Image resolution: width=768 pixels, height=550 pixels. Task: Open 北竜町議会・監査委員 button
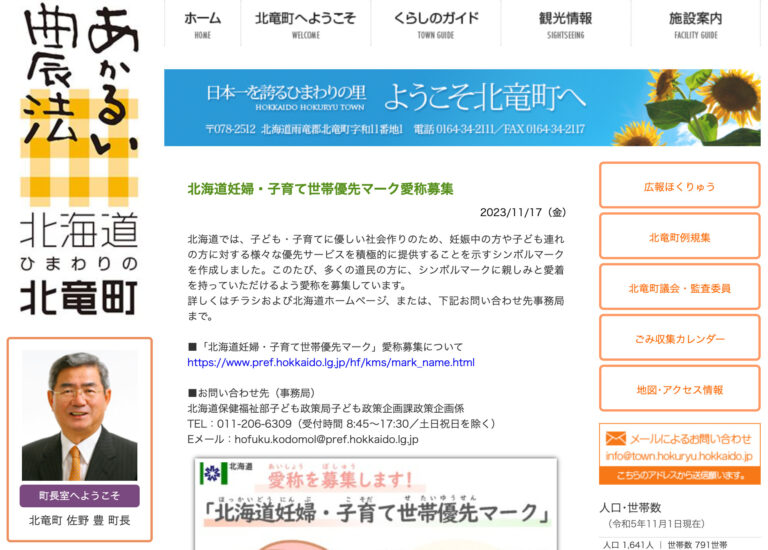(679, 288)
